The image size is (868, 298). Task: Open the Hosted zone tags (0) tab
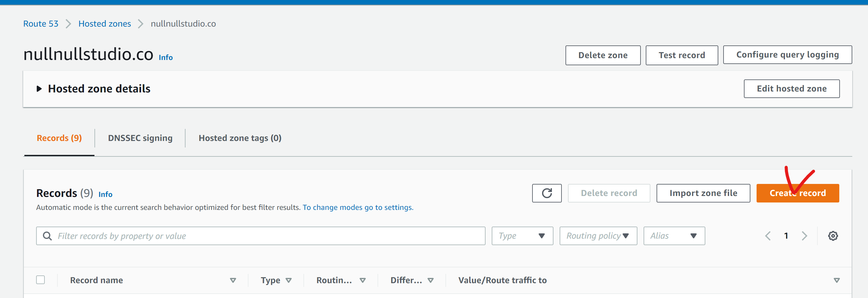tap(240, 138)
